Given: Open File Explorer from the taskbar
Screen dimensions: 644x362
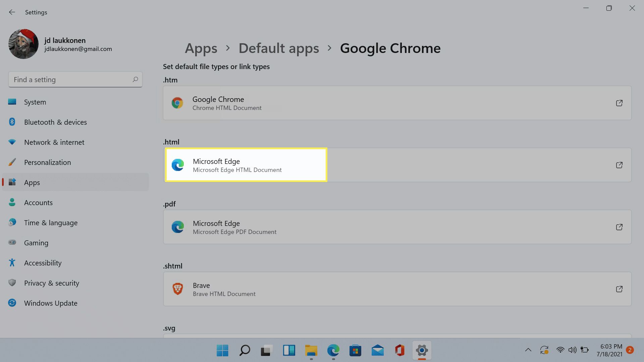Looking at the screenshot, I should (311, 350).
